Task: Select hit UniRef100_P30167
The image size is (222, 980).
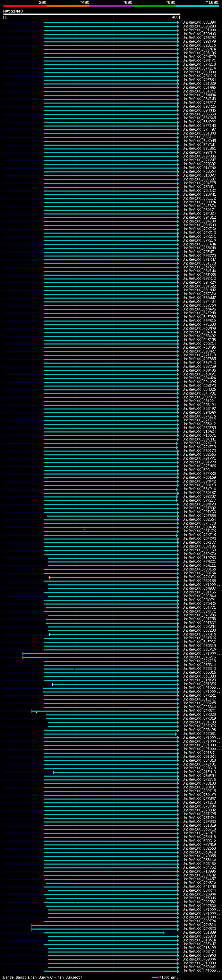Action: pos(199,493)
